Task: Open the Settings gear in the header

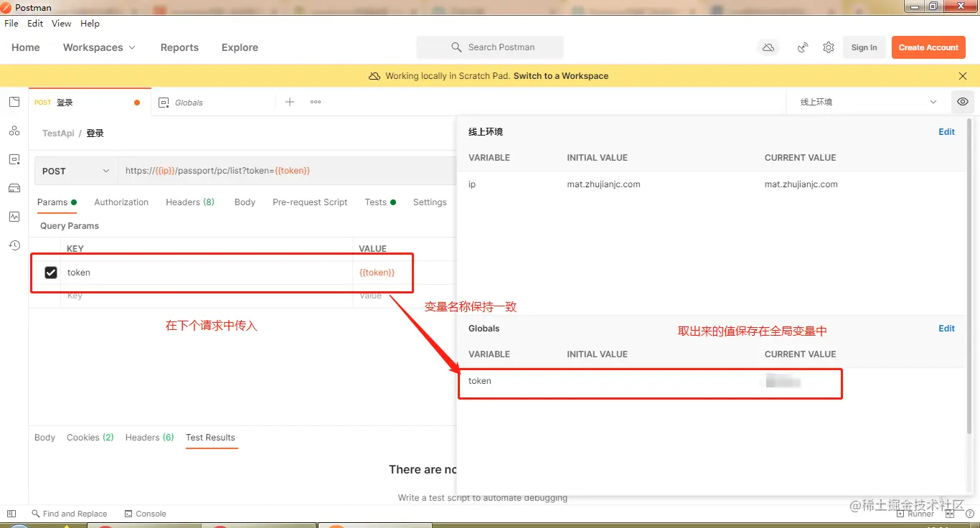Action: pos(829,47)
